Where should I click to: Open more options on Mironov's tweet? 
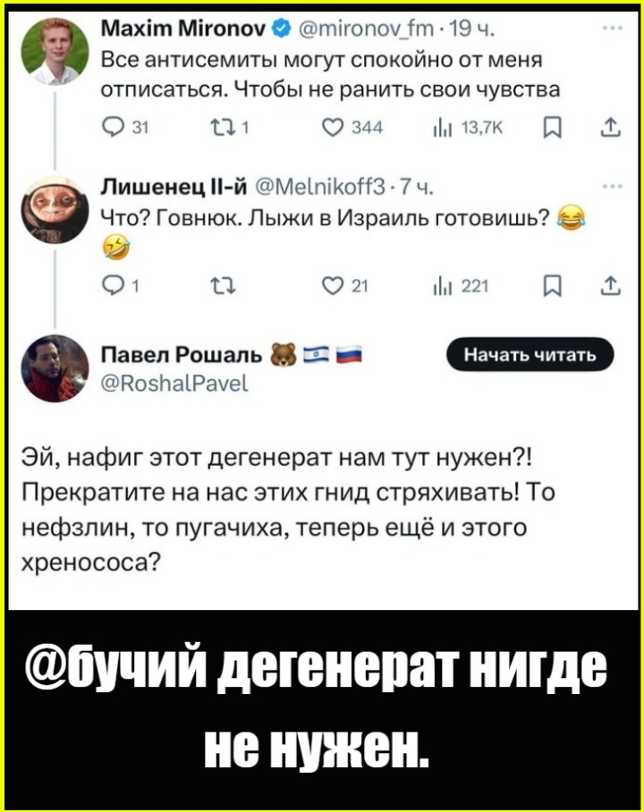613,29
